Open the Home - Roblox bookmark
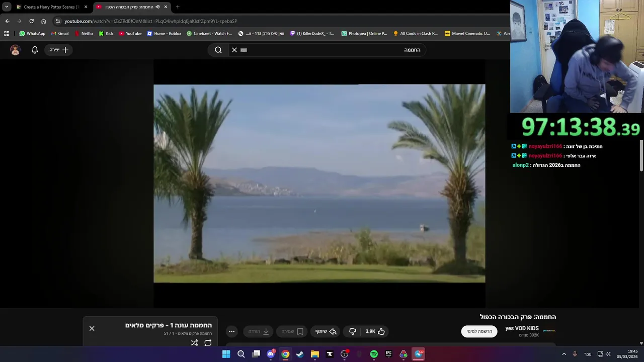The width and height of the screenshot is (644, 362). 164,34
